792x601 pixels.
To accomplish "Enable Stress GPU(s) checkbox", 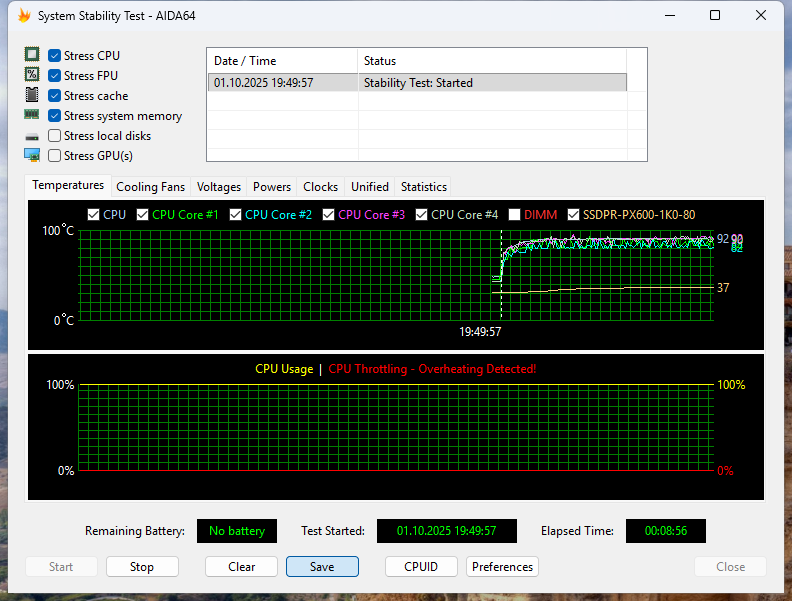I will (55, 156).
